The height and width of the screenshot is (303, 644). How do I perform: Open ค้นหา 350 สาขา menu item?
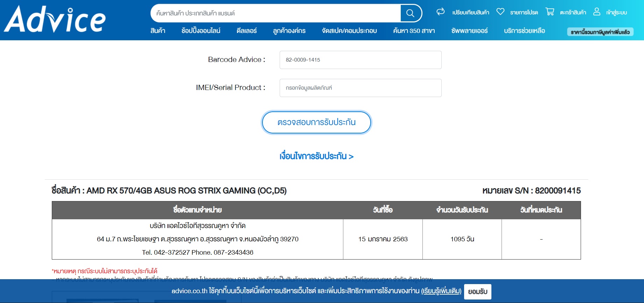(x=414, y=31)
